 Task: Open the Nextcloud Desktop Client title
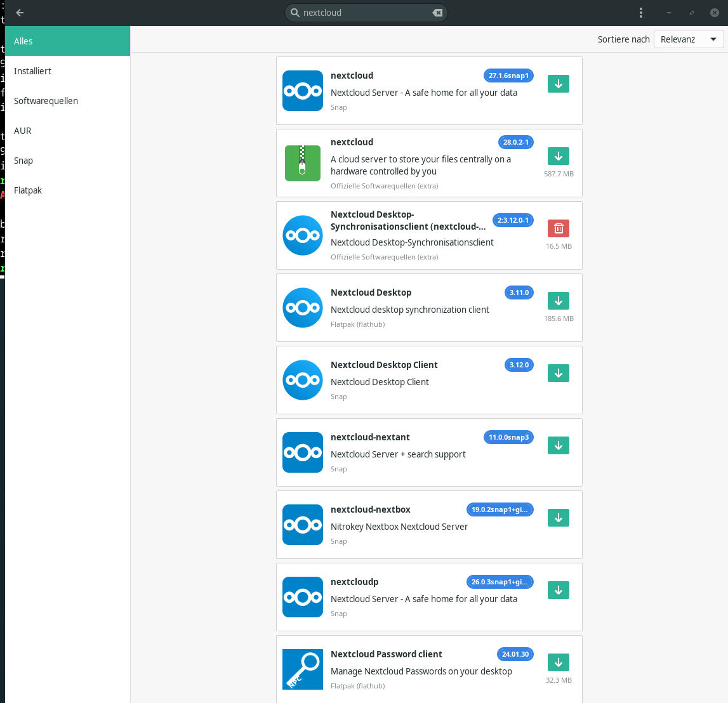(384, 365)
